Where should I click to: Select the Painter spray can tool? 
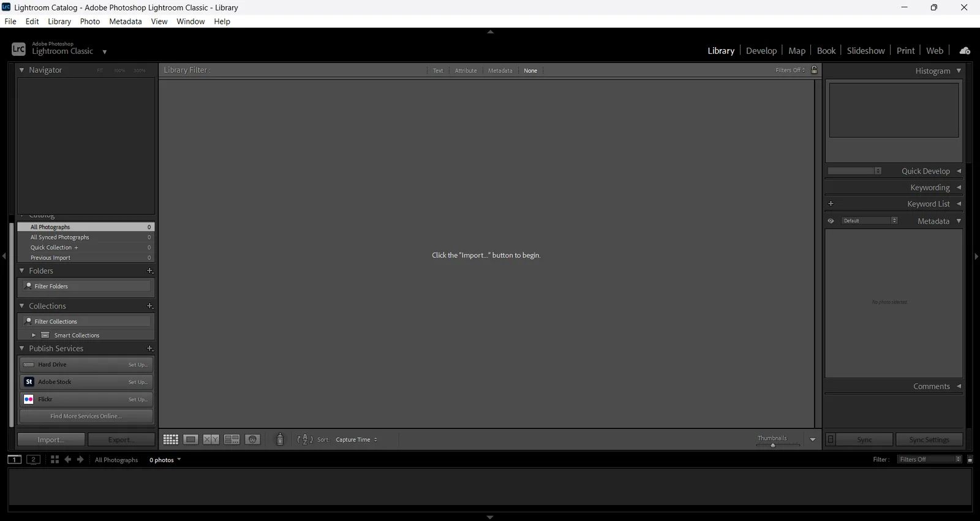pyautogui.click(x=280, y=439)
